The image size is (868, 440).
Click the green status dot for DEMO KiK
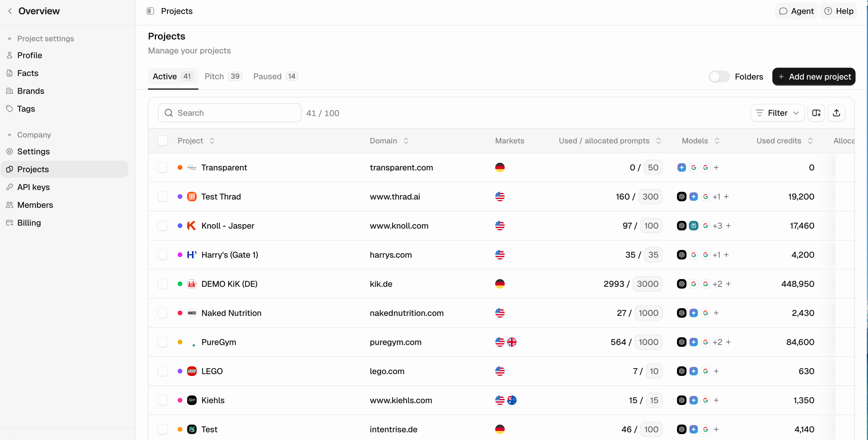click(x=180, y=284)
